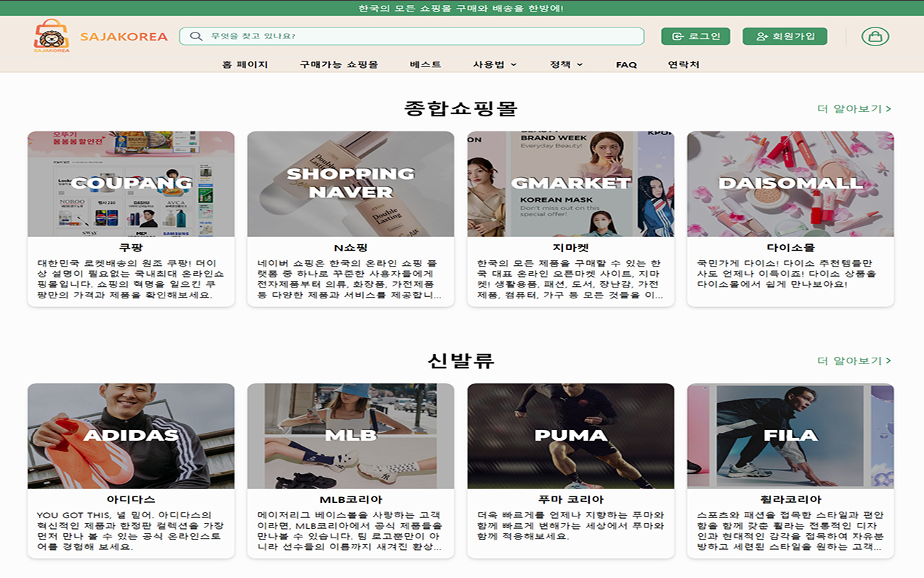Open the COUPANG card image
This screenshot has height=578, width=924.
(131, 184)
